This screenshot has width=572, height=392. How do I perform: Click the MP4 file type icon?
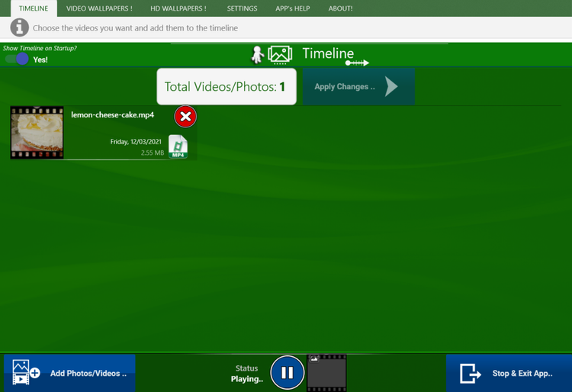pos(178,146)
